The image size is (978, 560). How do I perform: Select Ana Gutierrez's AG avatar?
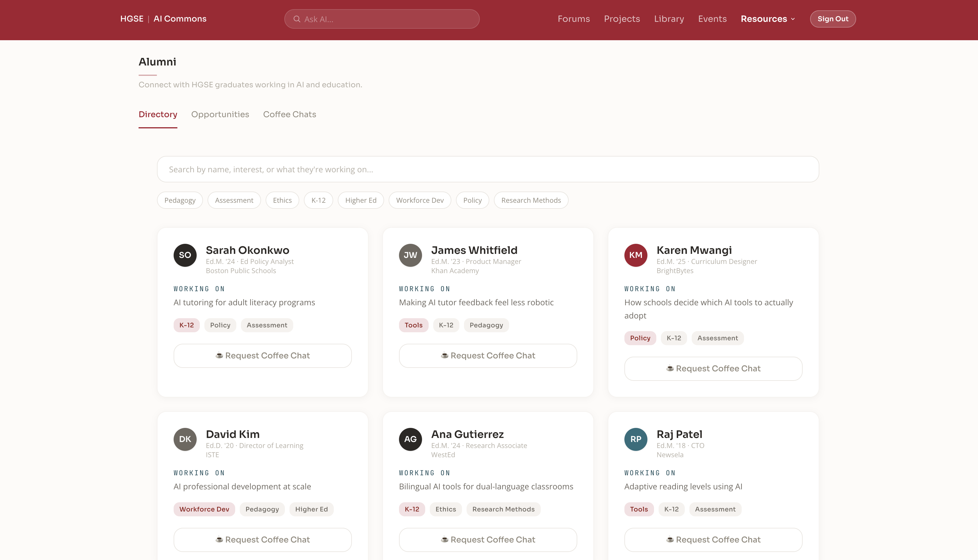410,439
